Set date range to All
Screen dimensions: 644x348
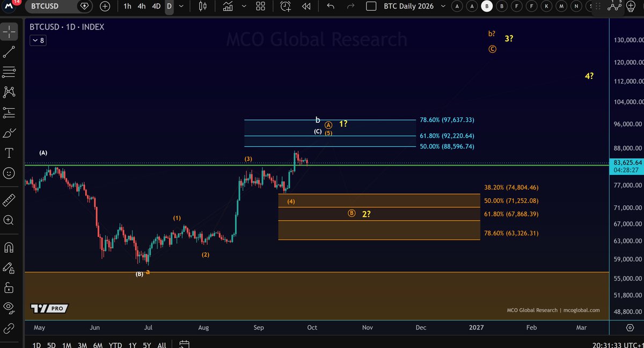click(161, 344)
